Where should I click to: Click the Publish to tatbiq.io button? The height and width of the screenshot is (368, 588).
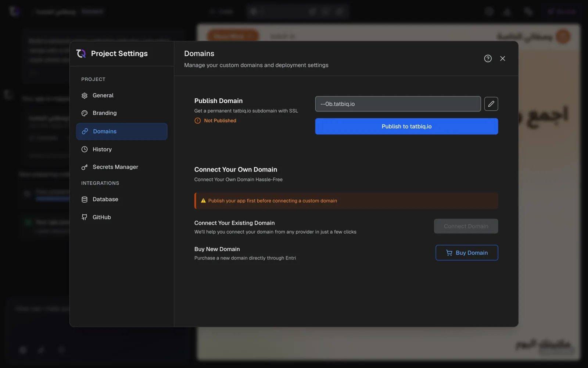(406, 126)
